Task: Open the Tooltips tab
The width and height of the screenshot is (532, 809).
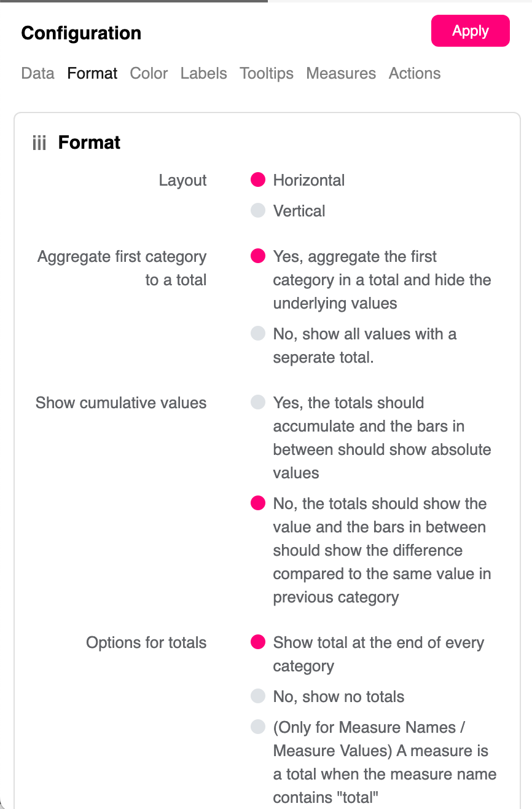Action: coord(267,74)
